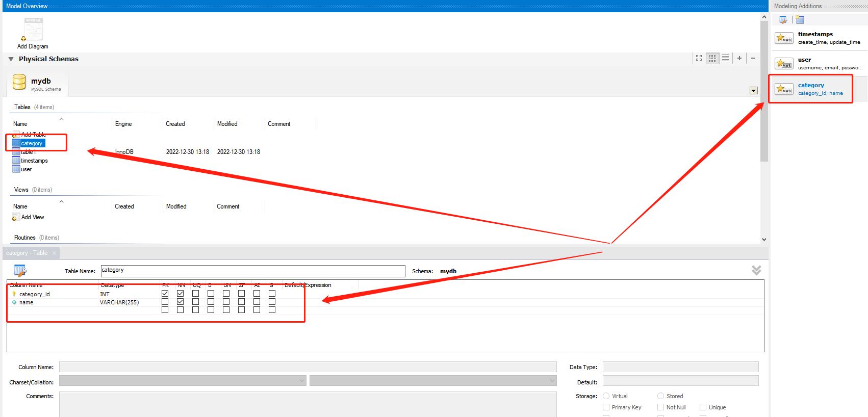Click the Comments text area
Screen dimensions: 868x417
(308, 404)
